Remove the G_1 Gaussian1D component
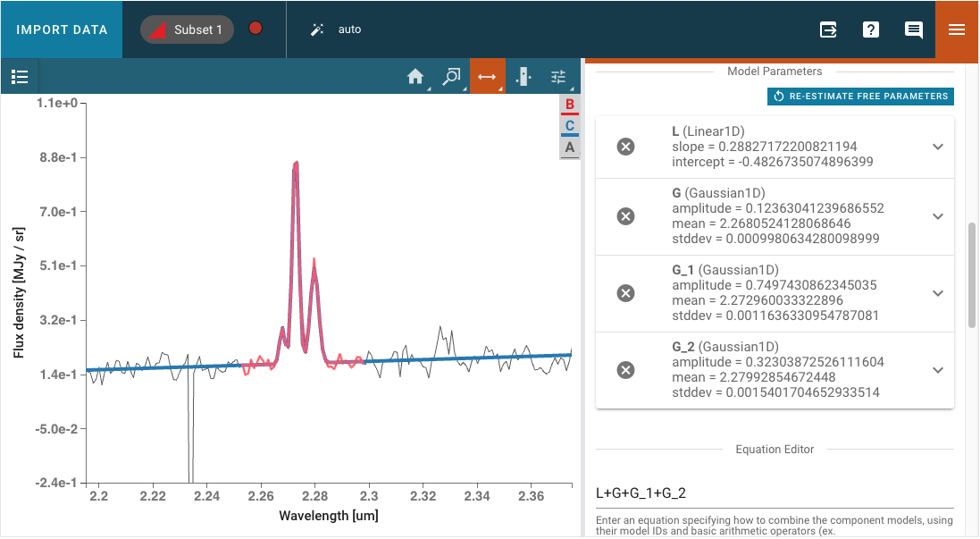 click(x=626, y=293)
